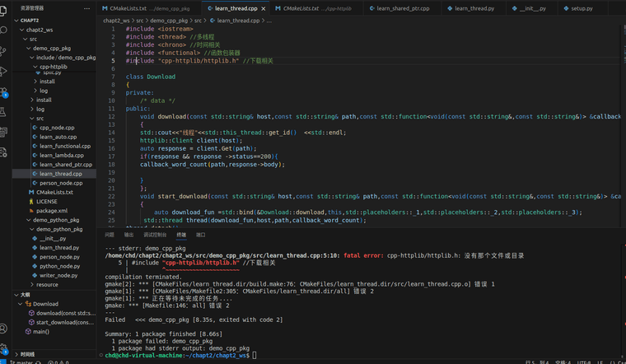The width and height of the screenshot is (626, 364).
Task: Click line number 12 in editor gutter
Action: click(x=112, y=117)
